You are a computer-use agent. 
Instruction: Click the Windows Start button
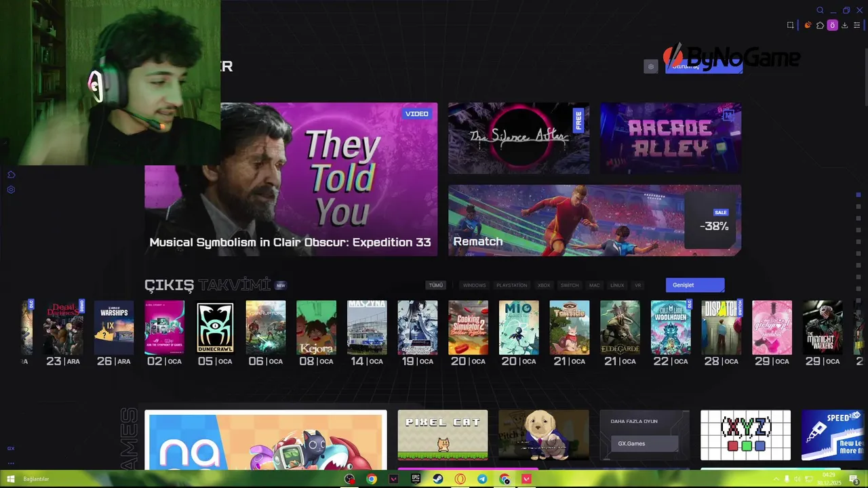11,479
